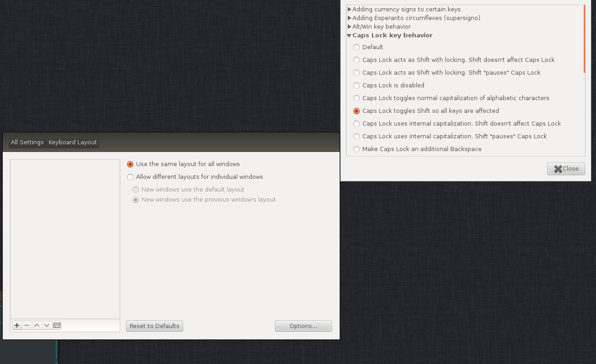Enable Caps Lock is disabled option
This screenshot has width=596, height=364.
tap(357, 86)
